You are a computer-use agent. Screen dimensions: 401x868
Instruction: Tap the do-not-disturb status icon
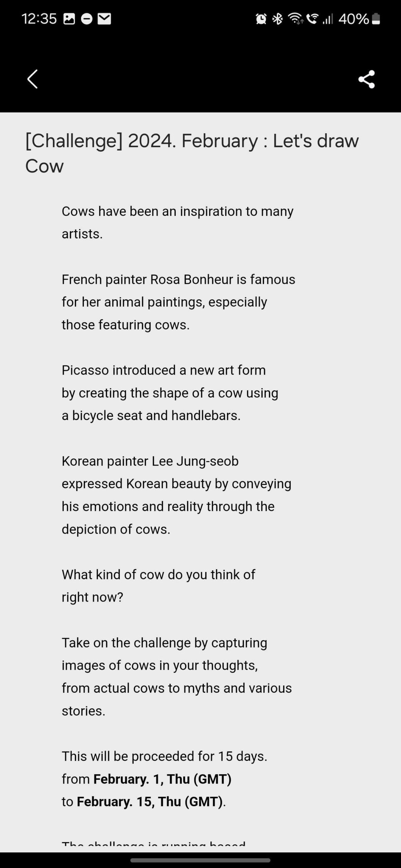coord(87,19)
